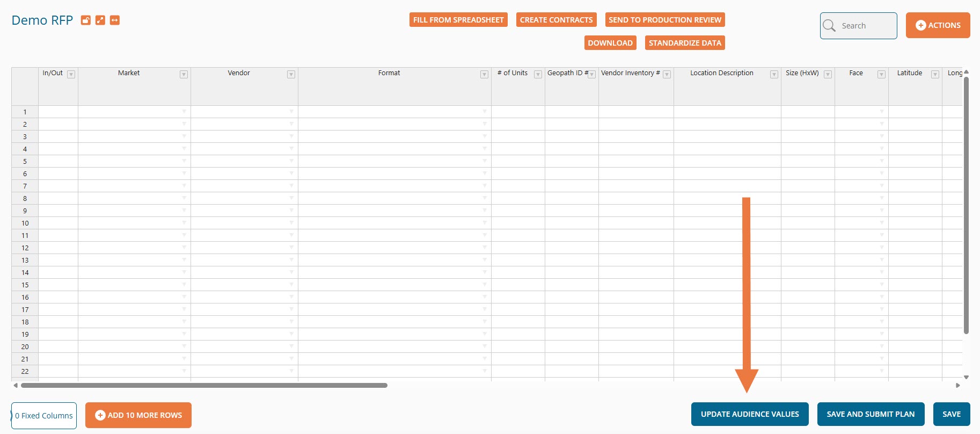Click left arrow of horizontal scrollbar
The image size is (980, 434).
pos(16,385)
